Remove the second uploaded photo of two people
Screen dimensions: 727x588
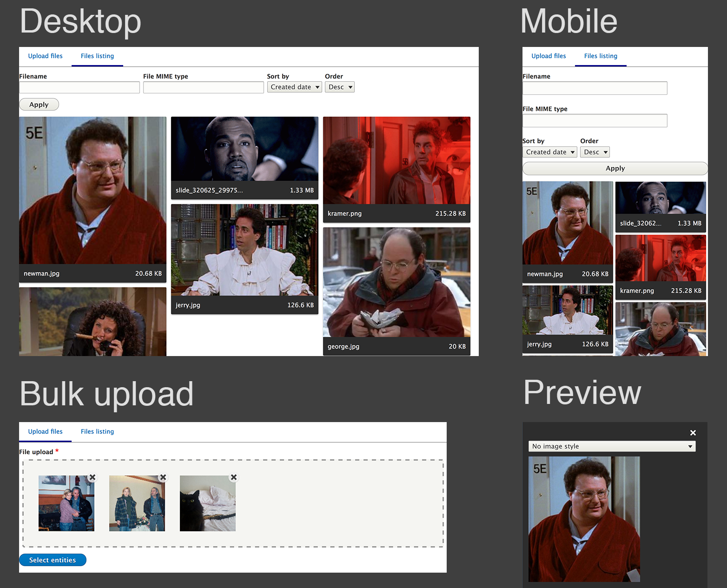(163, 477)
